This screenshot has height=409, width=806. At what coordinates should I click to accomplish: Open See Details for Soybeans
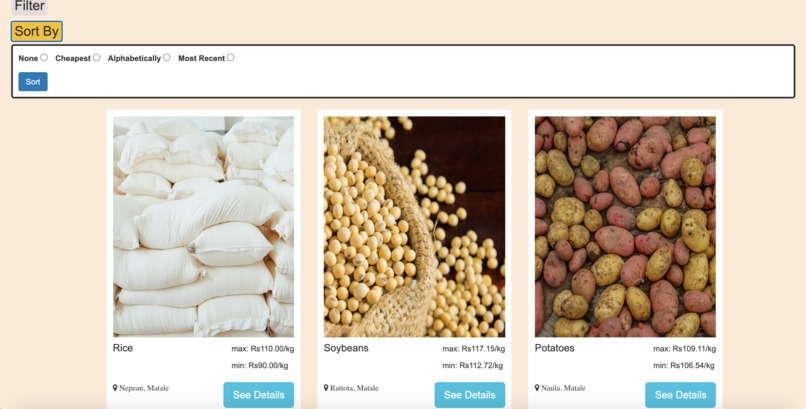tap(470, 395)
